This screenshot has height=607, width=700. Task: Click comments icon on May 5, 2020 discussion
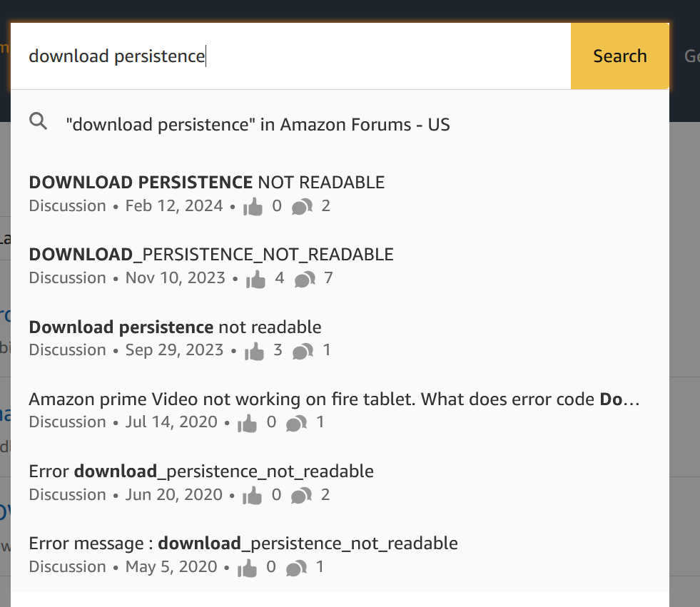(296, 568)
